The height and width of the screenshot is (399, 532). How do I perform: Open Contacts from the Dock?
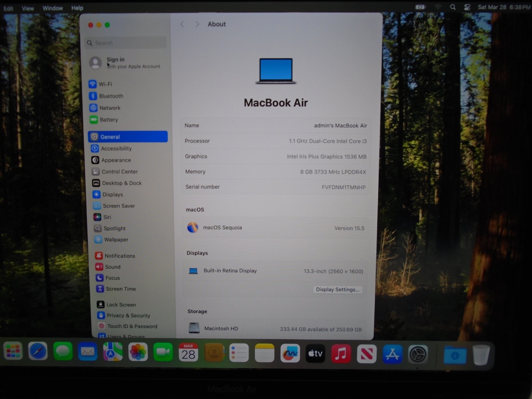coord(214,352)
